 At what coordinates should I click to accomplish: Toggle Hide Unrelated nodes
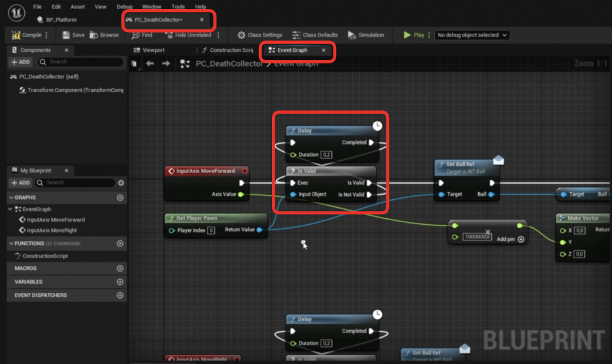click(188, 35)
